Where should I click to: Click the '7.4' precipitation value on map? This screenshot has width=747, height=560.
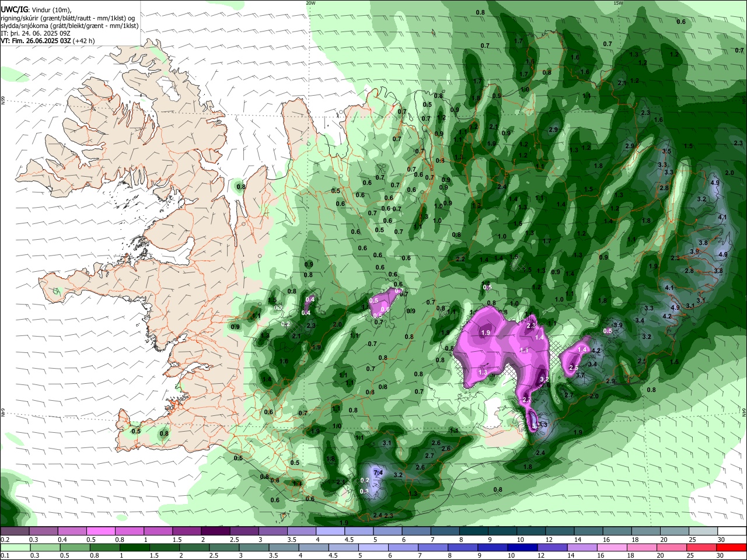(x=378, y=473)
